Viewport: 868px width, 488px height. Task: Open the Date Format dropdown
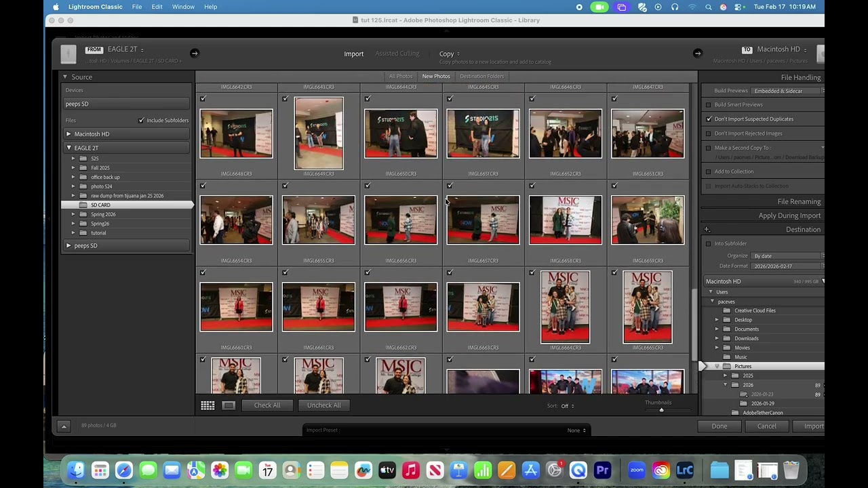tap(788, 266)
